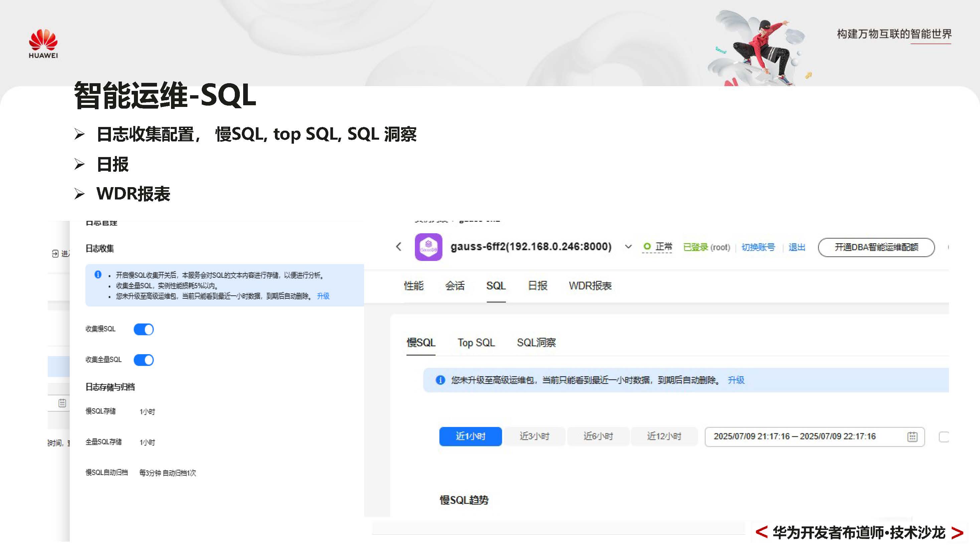The height and width of the screenshot is (554, 980).
Task: Click 升级 link in the SQL page notice
Action: tap(736, 380)
